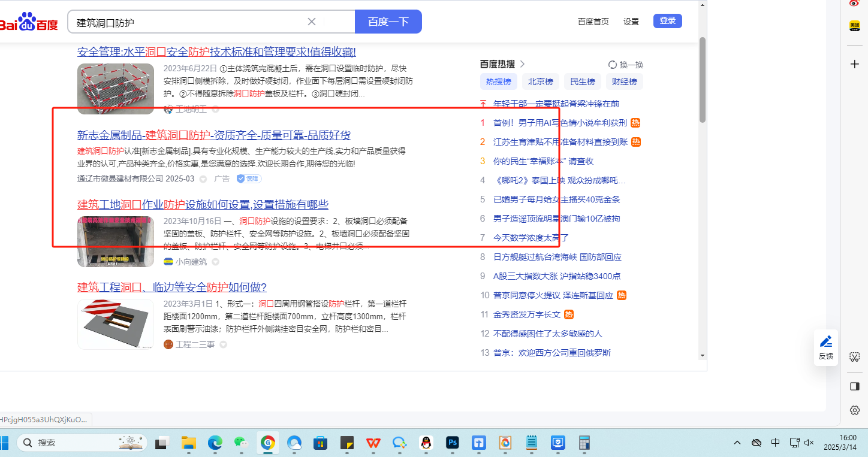Toggle the Chinese input method indicator
The width and height of the screenshot is (868, 457).
pos(775,443)
